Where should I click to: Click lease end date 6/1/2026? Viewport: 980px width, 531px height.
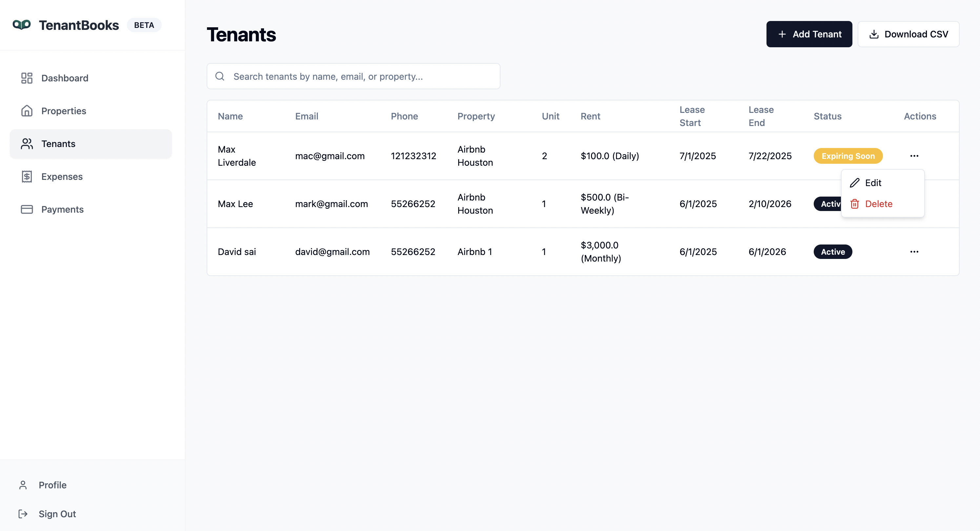767,252
